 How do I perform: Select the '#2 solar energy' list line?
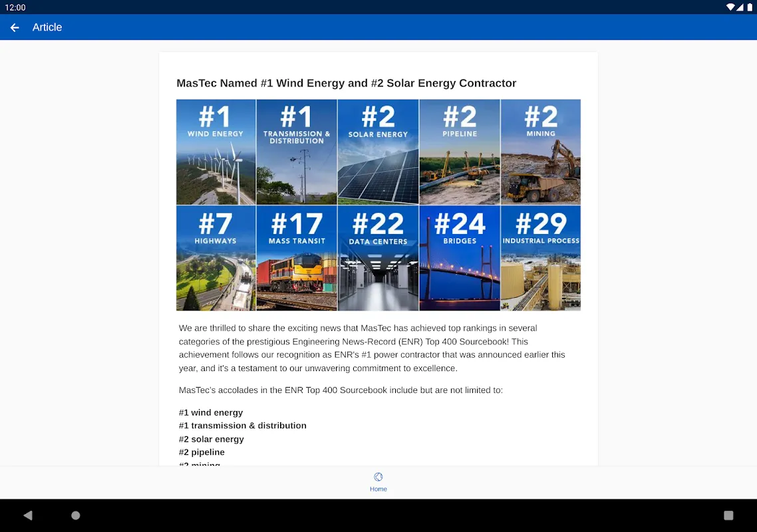pos(212,439)
